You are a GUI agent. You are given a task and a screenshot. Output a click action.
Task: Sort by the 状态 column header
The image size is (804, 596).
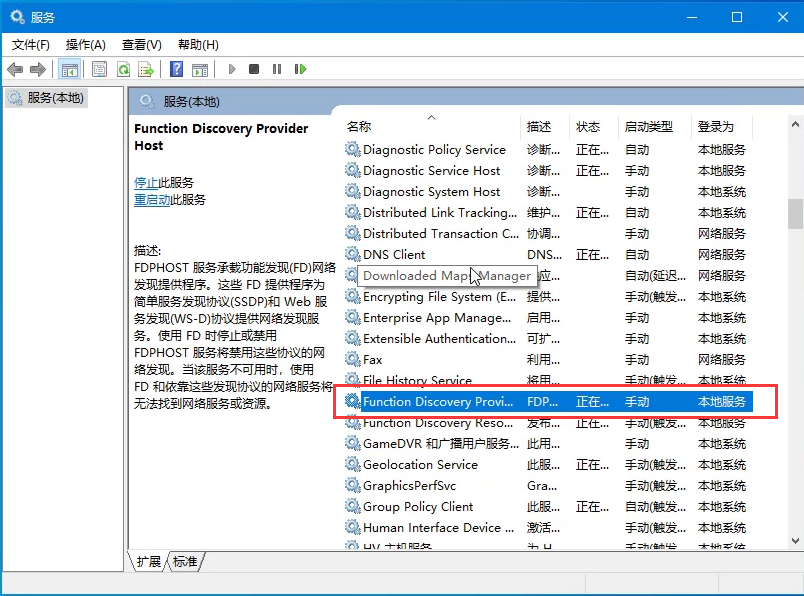[x=594, y=126]
